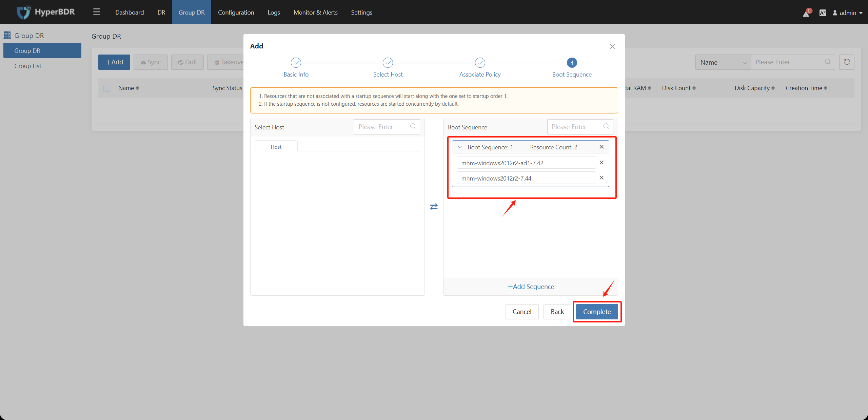Open the Group DR top menu
The height and width of the screenshot is (420, 868).
[x=192, y=12]
